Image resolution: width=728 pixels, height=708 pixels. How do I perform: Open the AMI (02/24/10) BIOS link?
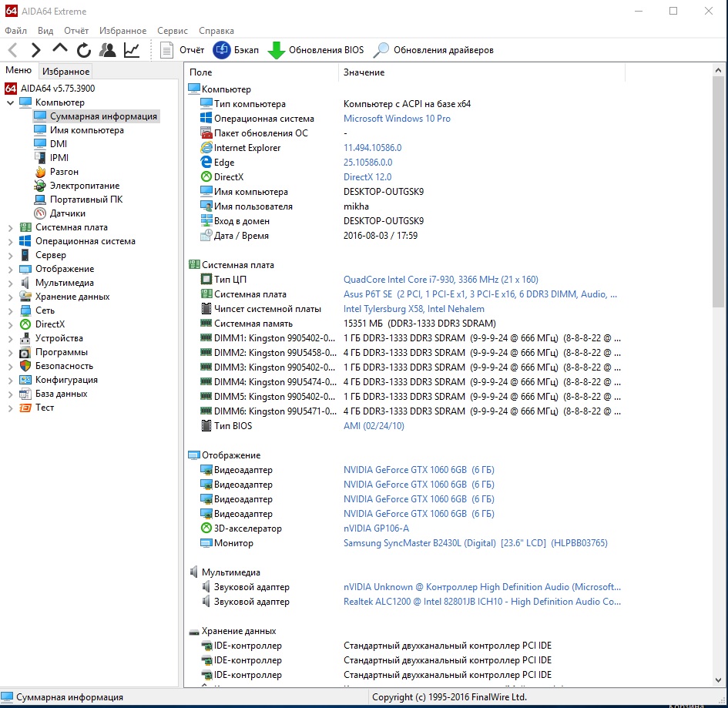coord(374,426)
